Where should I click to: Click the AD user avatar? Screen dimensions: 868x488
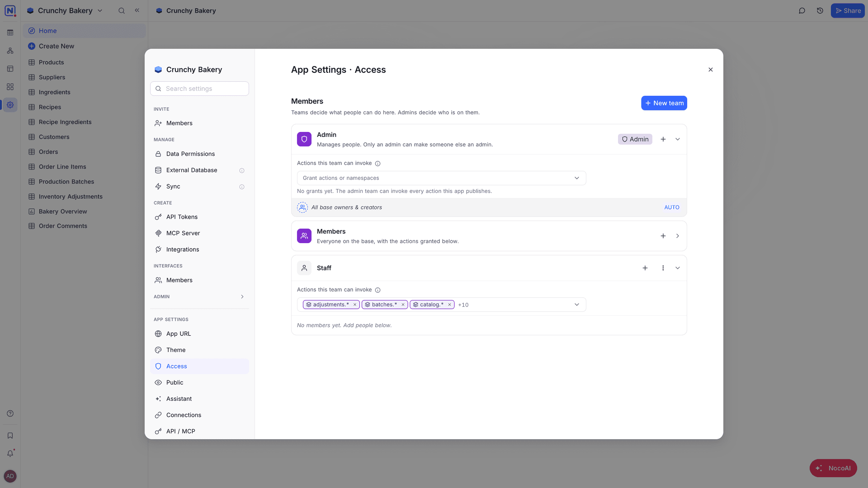10,476
